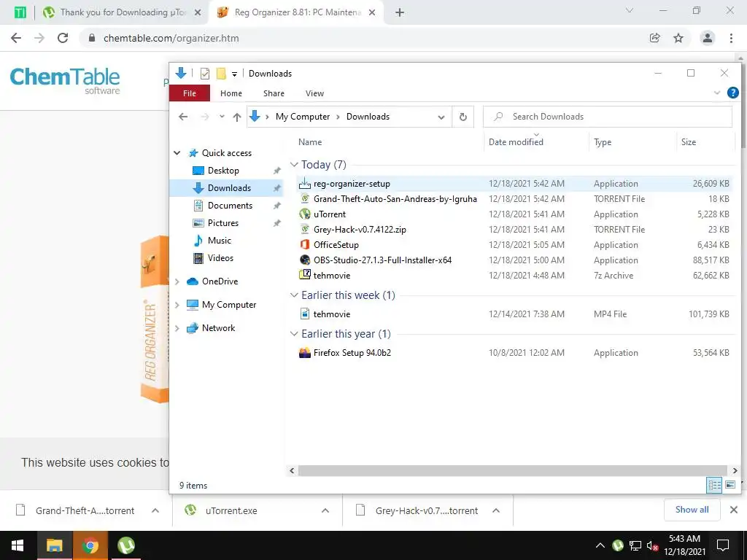Click the OBS-Studio installer file icon
This screenshot has width=747, height=560.
(304, 260)
